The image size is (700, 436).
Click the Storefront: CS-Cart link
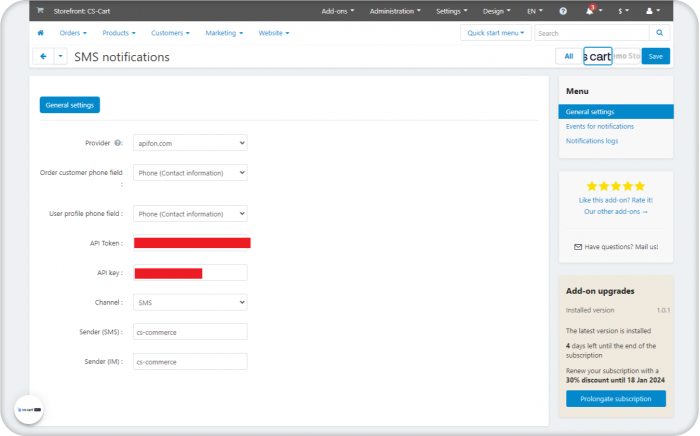(82, 11)
